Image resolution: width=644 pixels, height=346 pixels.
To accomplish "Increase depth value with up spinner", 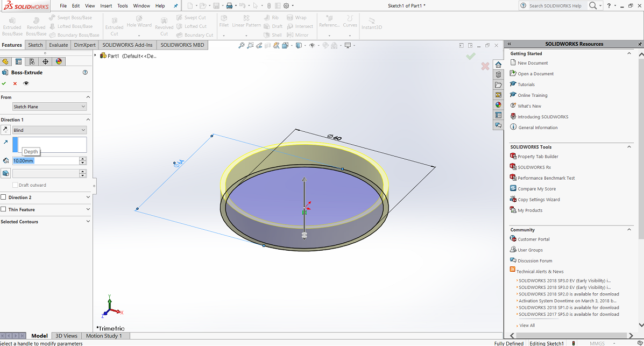I will pos(82,159).
